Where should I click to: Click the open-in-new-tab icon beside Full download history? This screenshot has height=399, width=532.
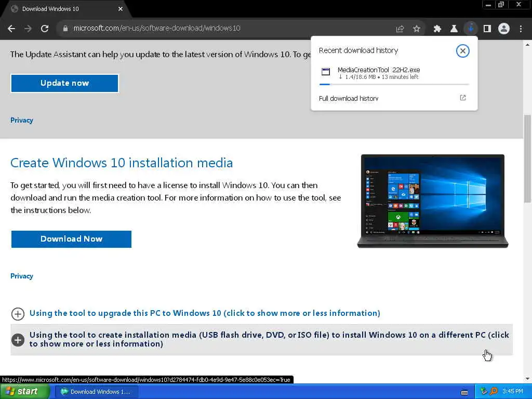[x=463, y=98]
